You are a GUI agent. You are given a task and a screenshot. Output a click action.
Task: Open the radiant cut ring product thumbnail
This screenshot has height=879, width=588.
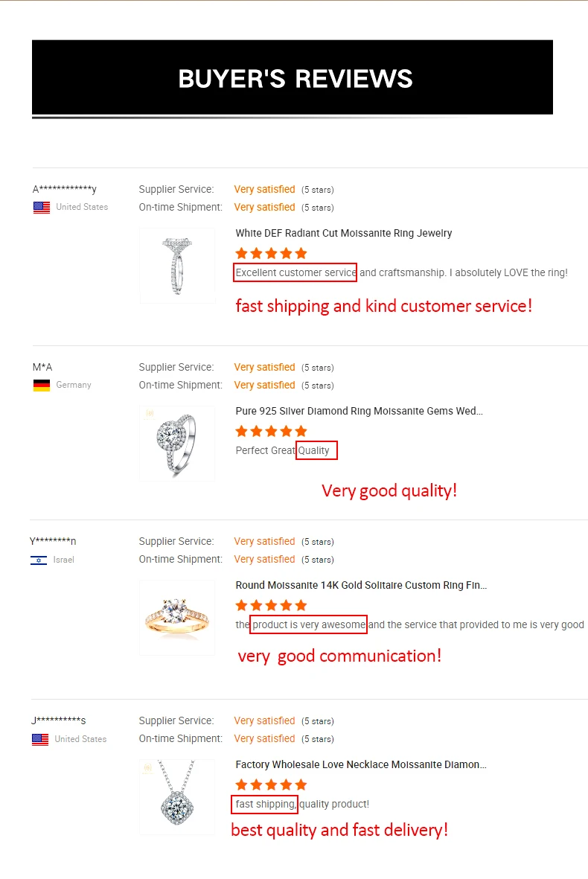click(x=177, y=266)
